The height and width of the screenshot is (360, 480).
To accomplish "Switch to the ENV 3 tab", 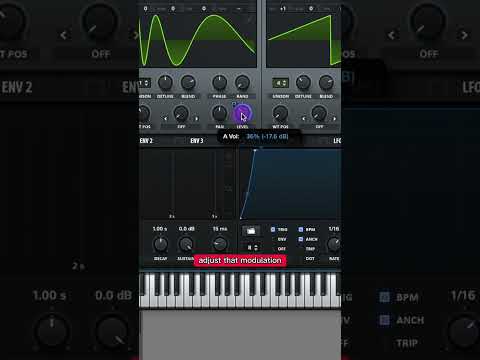I will pyautogui.click(x=197, y=141).
